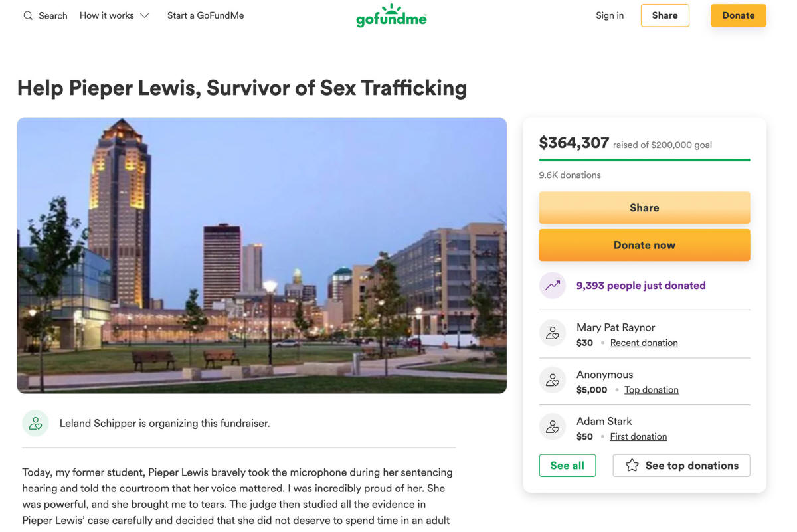The width and height of the screenshot is (797, 532).
Task: Open the Recent donation link
Action: coord(644,343)
